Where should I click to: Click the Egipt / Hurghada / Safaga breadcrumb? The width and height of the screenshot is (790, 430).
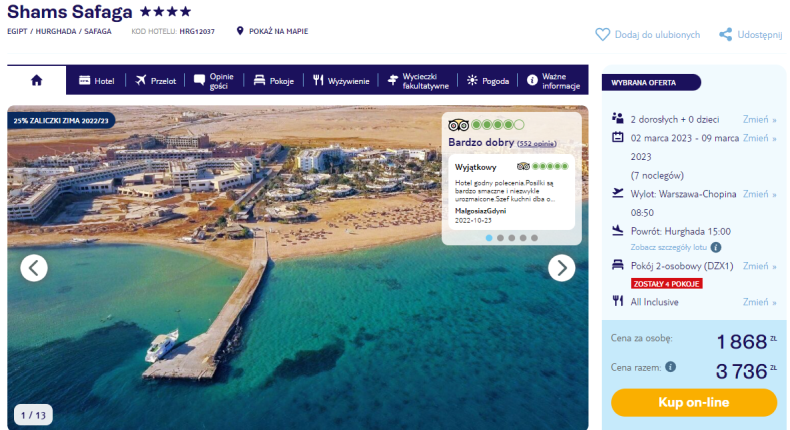click(x=59, y=31)
